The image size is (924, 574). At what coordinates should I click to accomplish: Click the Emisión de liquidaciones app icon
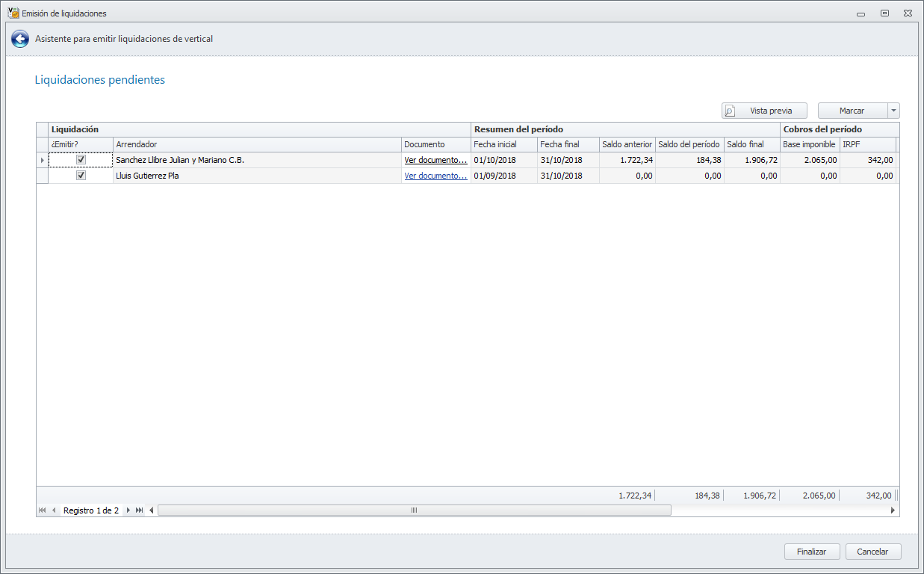(x=13, y=13)
